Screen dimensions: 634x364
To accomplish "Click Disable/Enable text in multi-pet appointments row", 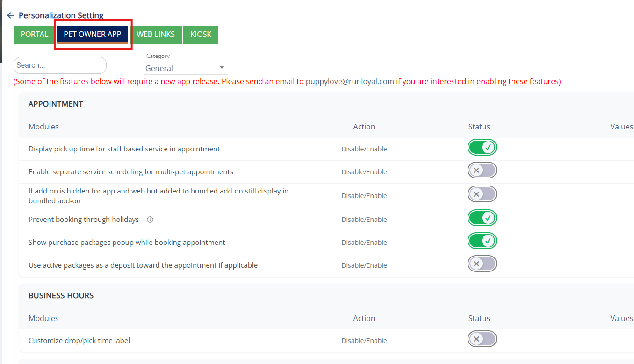I will coord(364,172).
